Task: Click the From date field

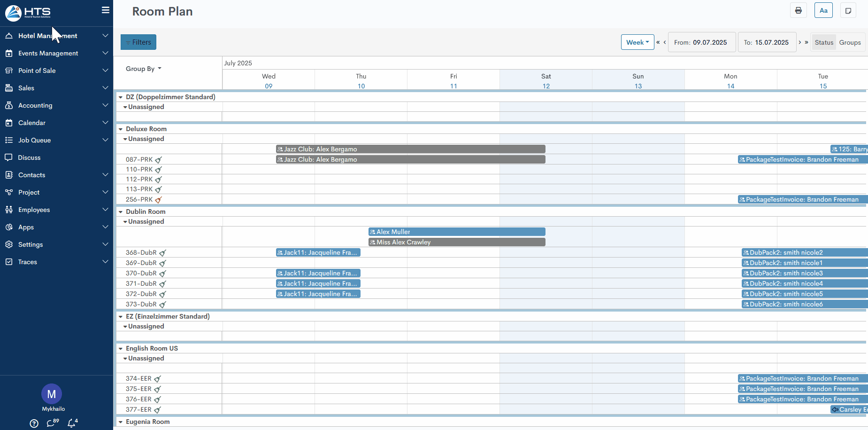Action: [x=700, y=42]
